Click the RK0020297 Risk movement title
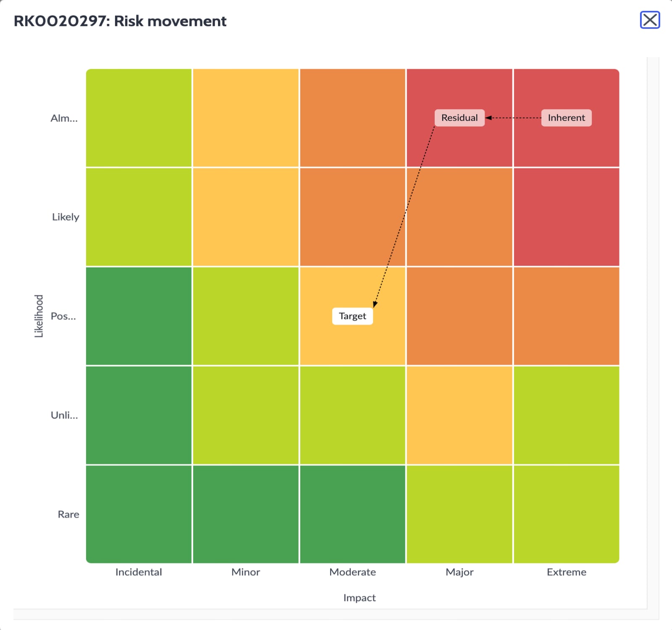672x630 pixels. click(120, 21)
